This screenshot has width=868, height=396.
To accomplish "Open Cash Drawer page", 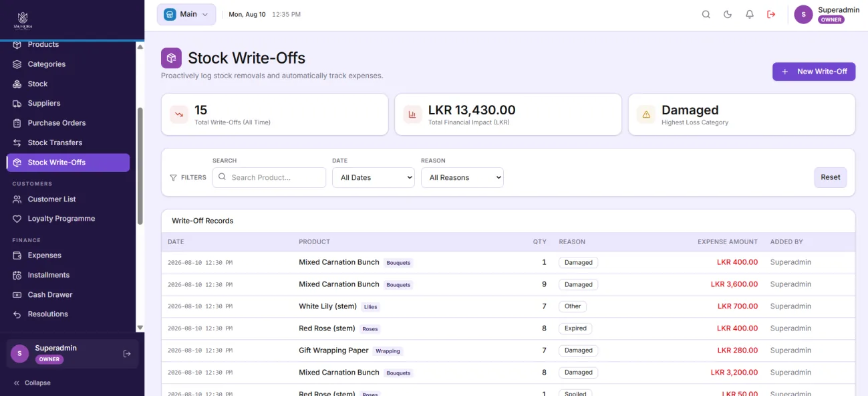I will click(68, 294).
